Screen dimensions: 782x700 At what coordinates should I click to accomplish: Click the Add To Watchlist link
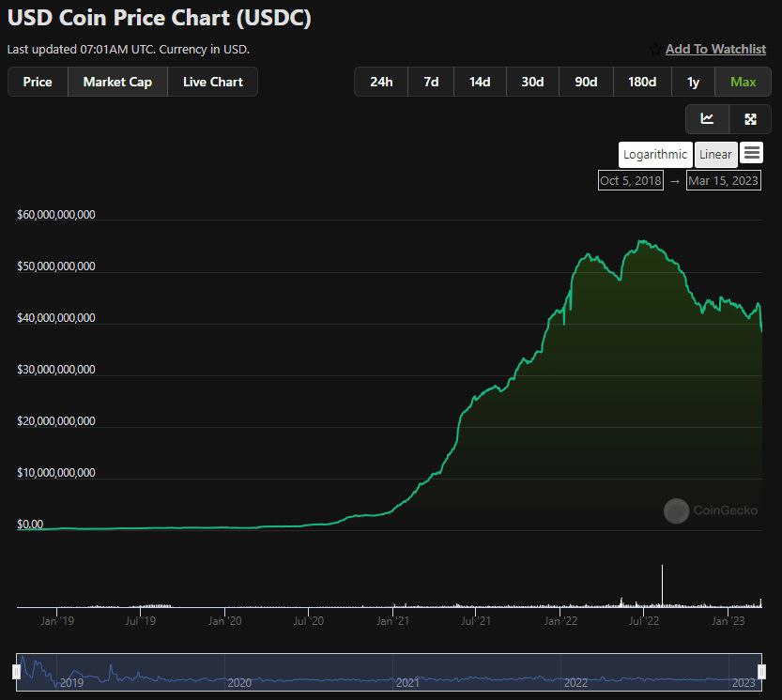(715, 50)
